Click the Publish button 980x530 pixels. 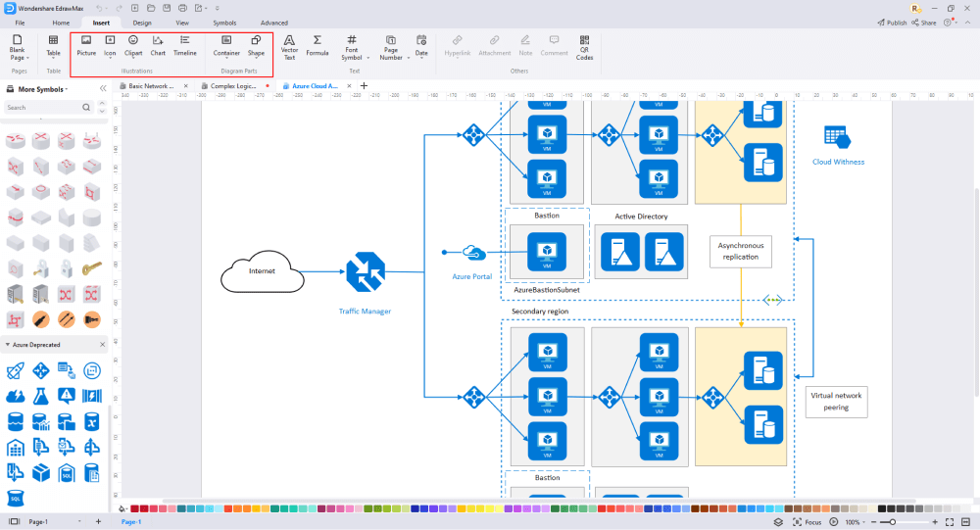pos(892,23)
